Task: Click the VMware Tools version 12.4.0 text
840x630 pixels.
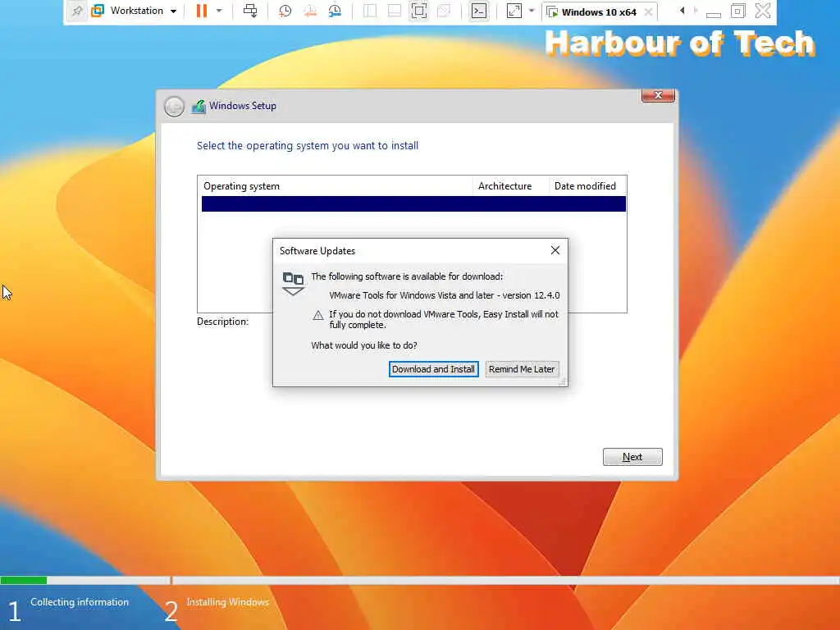Action: [x=444, y=295]
